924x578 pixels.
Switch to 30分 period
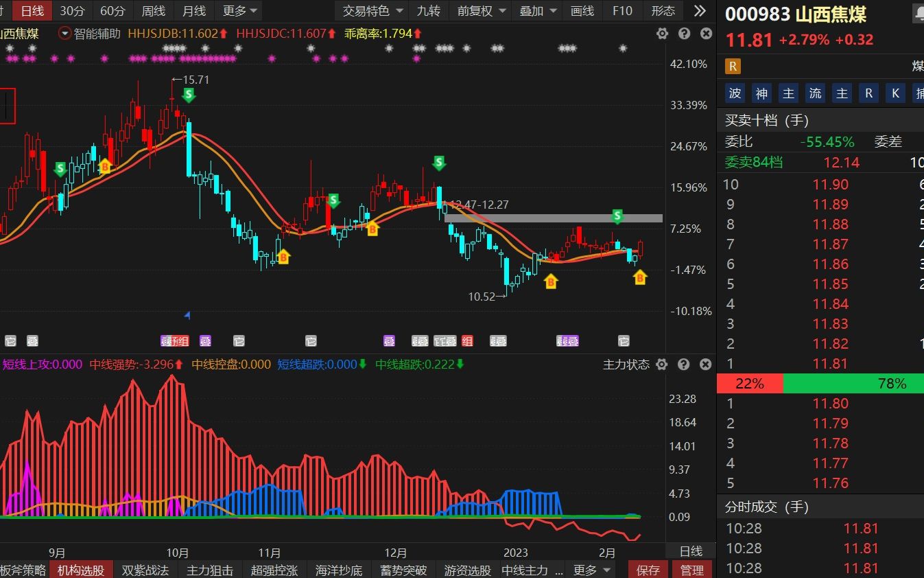(x=72, y=10)
